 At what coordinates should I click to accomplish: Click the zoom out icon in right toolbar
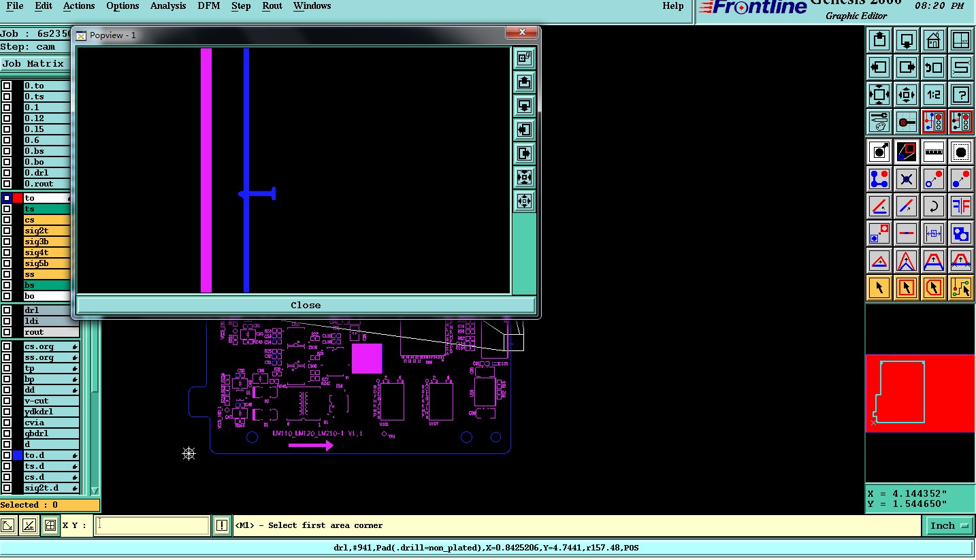point(907,95)
